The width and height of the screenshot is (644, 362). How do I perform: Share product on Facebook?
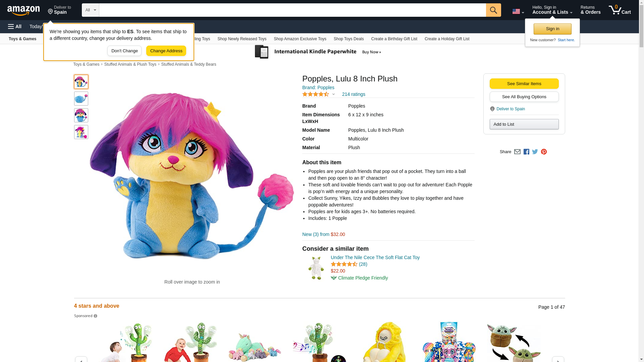point(526,152)
